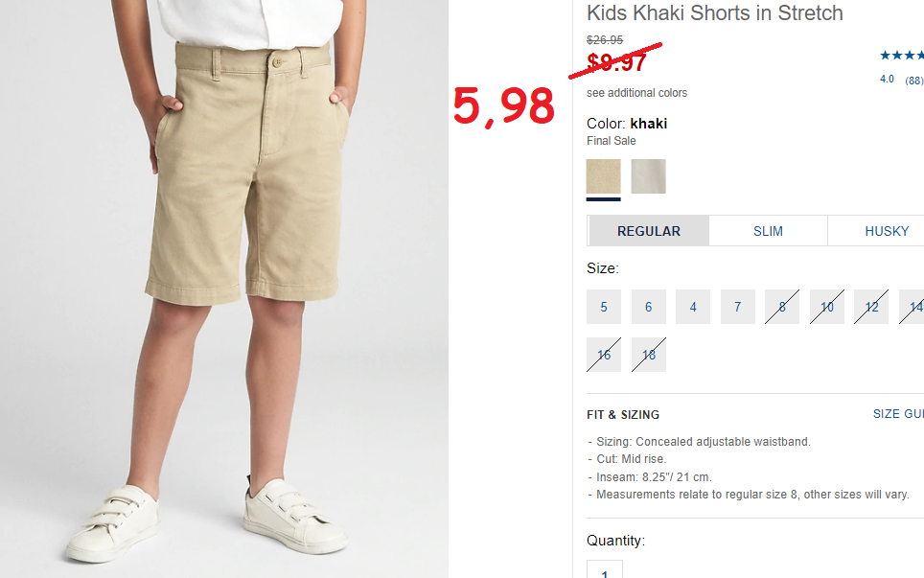
Task: Pick the crossed-out size 12 box
Action: 871,307
